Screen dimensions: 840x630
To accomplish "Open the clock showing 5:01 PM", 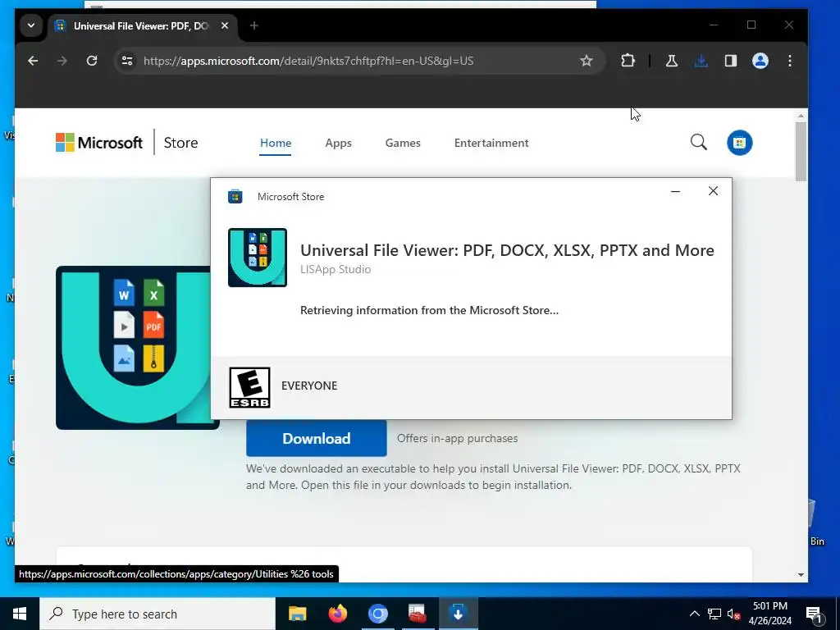I will coord(770,614).
